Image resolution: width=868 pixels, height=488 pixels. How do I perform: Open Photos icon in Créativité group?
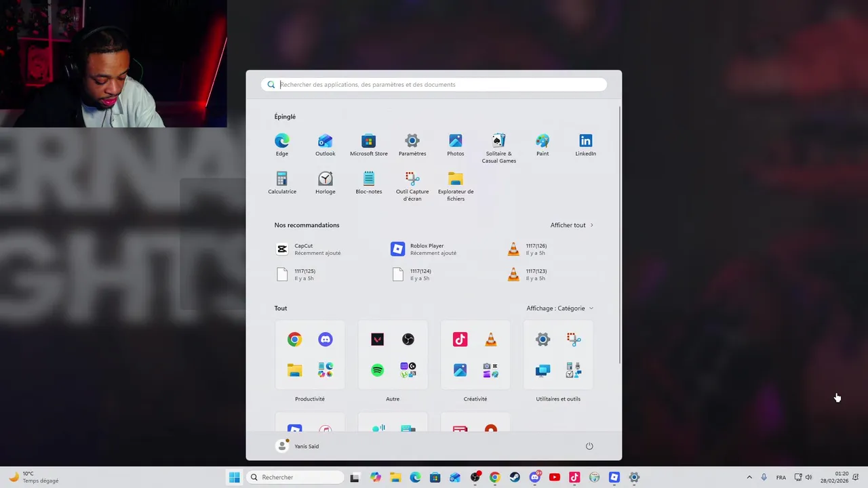point(460,370)
